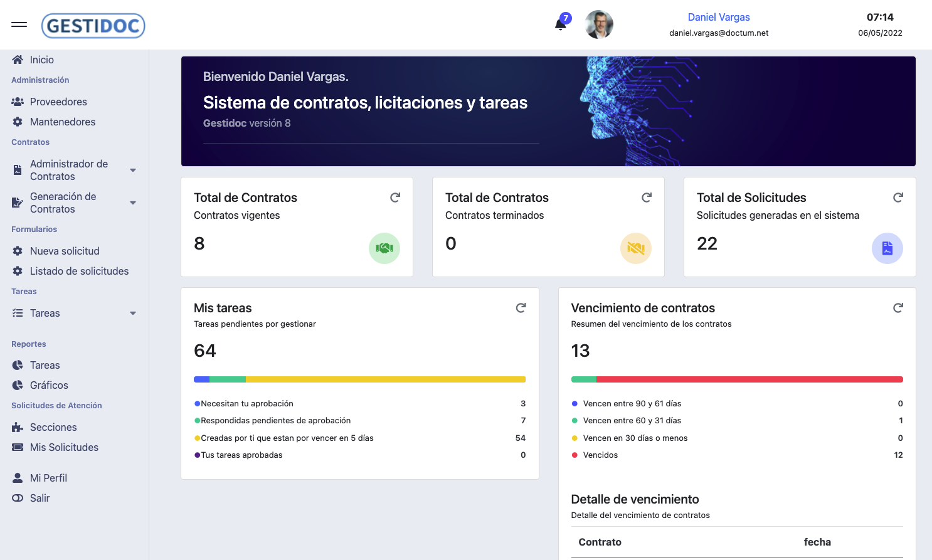Open Nueva solicitud
The height and width of the screenshot is (560, 932).
[65, 251]
